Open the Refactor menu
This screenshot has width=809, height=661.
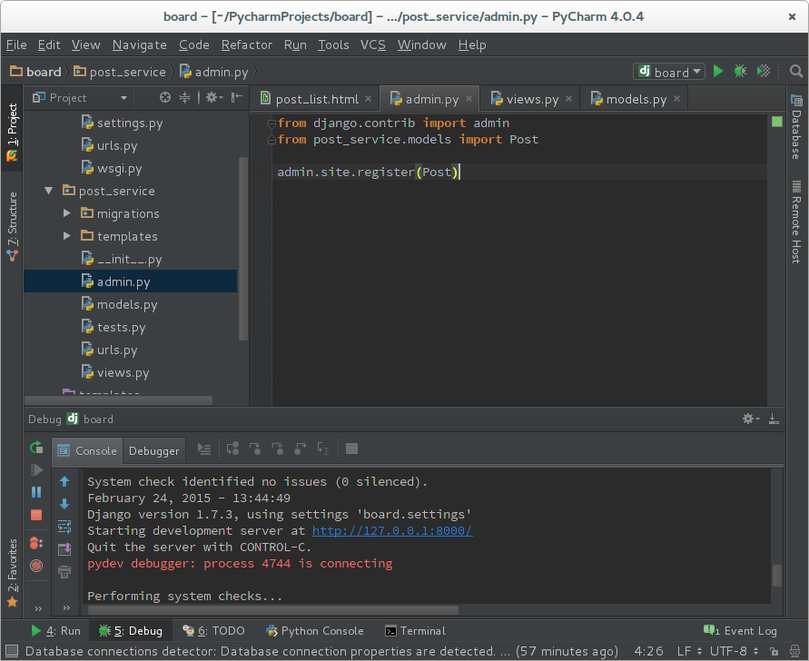pos(247,45)
